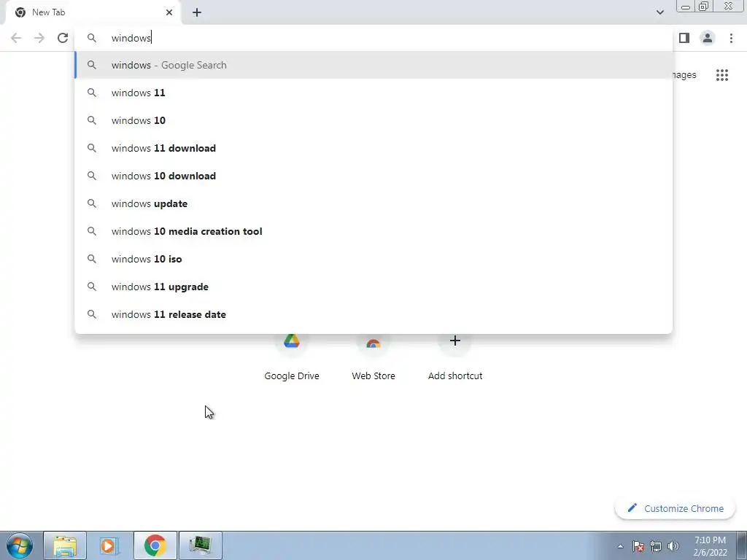The height and width of the screenshot is (560, 747).
Task: Open the monitor app on taskbar
Action: 201,545
